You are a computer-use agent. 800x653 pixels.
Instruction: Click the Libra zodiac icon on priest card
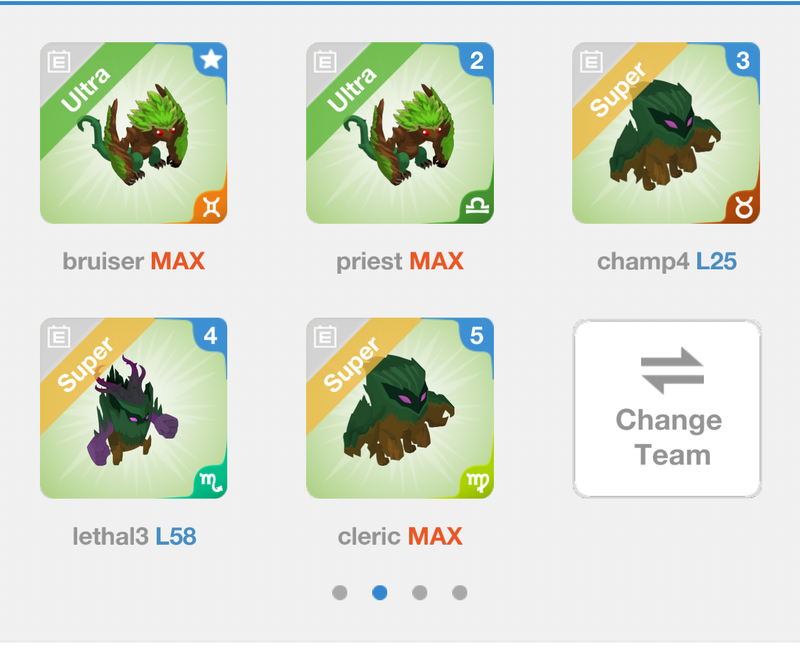[477, 206]
